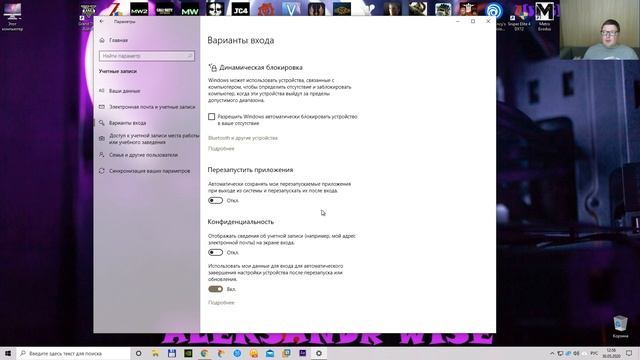
Task: Open Электронная почта и учетные записи
Action: (x=152, y=107)
